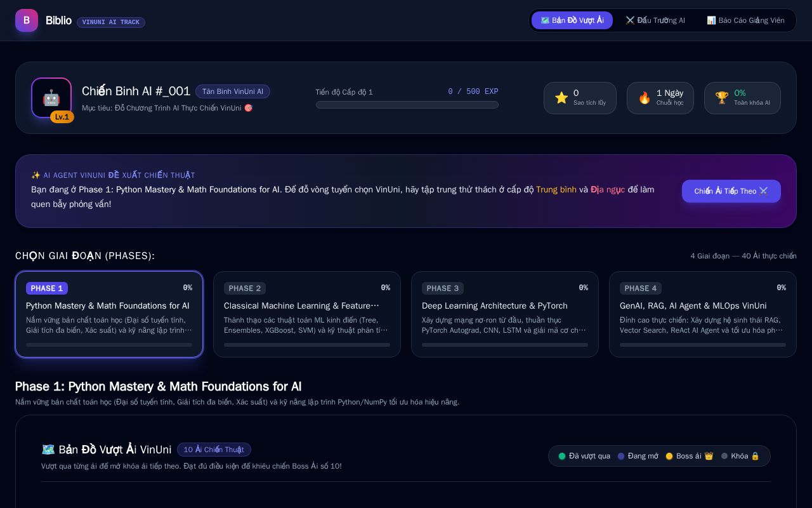The height and width of the screenshot is (508, 812).
Task: Click the 'Địa ngục' difficulty text
Action: click(608, 189)
